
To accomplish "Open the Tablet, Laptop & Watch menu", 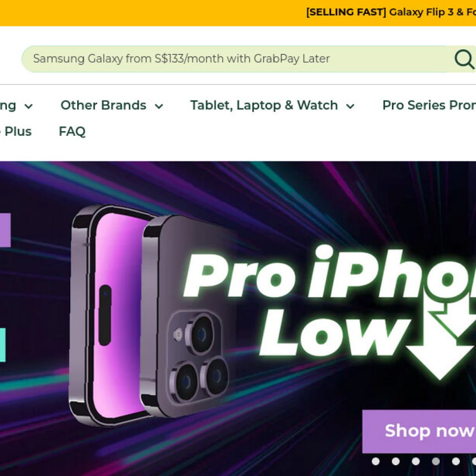I will (x=264, y=106).
